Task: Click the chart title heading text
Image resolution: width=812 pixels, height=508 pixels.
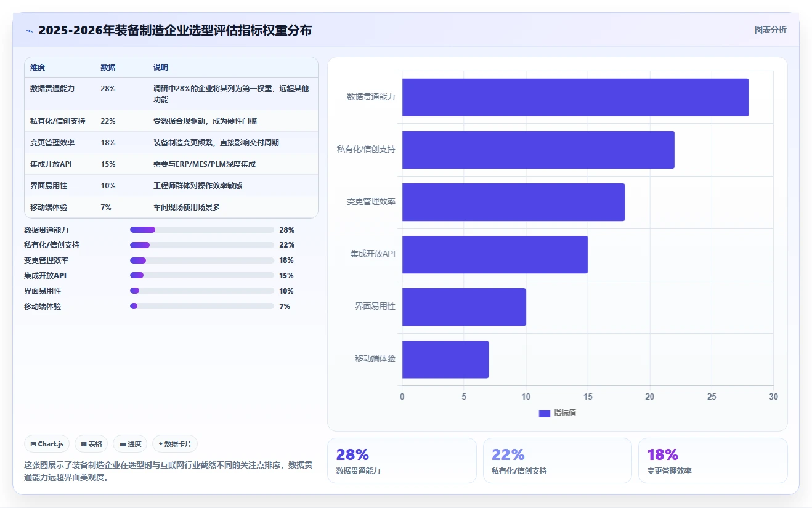Action: tap(175, 30)
